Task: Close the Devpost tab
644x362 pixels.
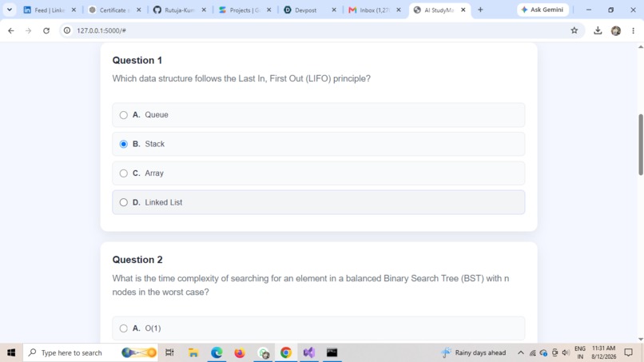Action: [334, 10]
